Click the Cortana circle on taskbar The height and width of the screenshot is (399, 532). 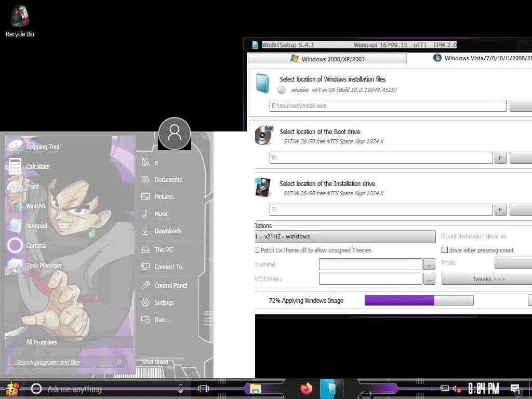[36, 389]
